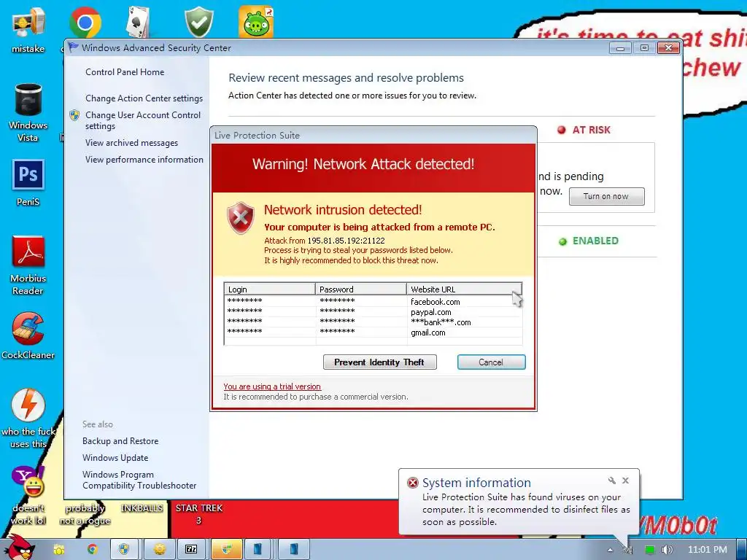Open Change Action Center settings
Viewport: 747px width, 560px height.
coord(144,98)
